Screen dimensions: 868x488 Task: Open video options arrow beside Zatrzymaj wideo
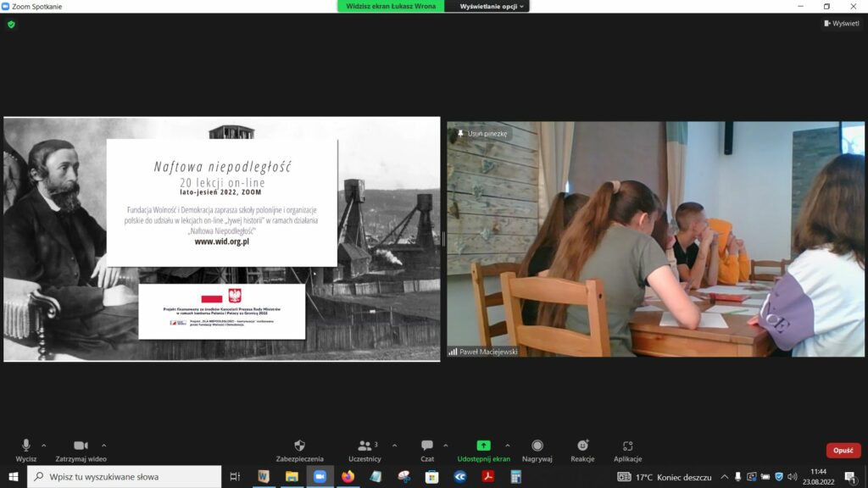[x=104, y=446]
